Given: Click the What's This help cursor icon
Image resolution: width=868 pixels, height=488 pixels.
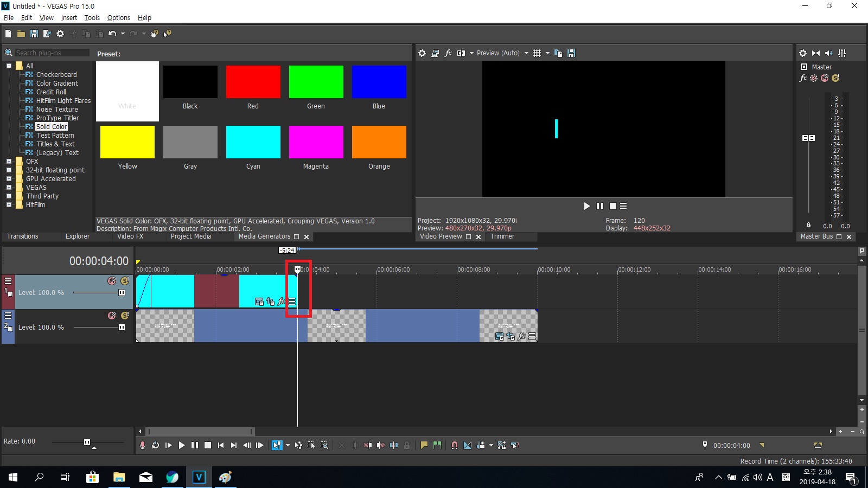Looking at the screenshot, I should 168,34.
